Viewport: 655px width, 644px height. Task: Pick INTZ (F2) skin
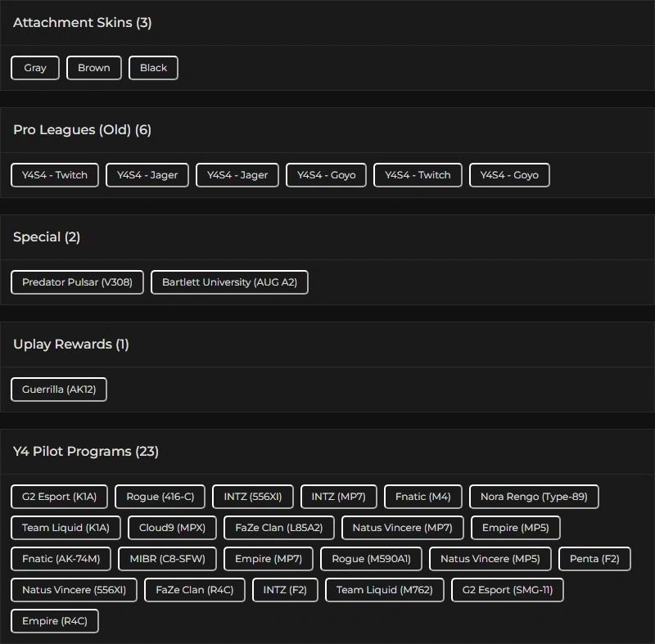(285, 590)
